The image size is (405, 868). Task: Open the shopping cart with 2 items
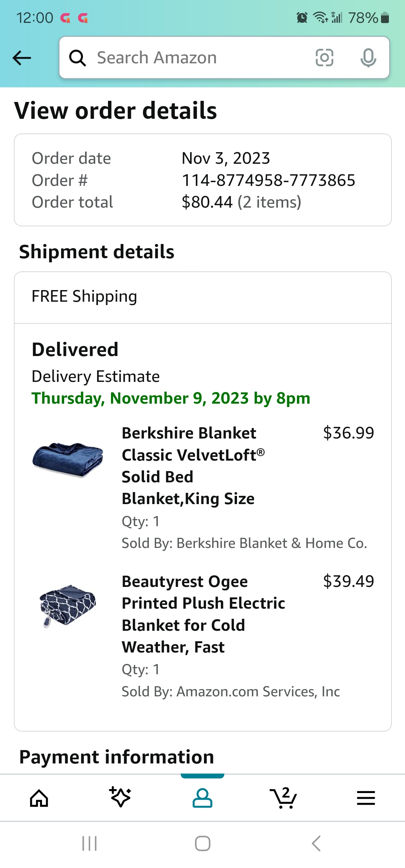[283, 798]
